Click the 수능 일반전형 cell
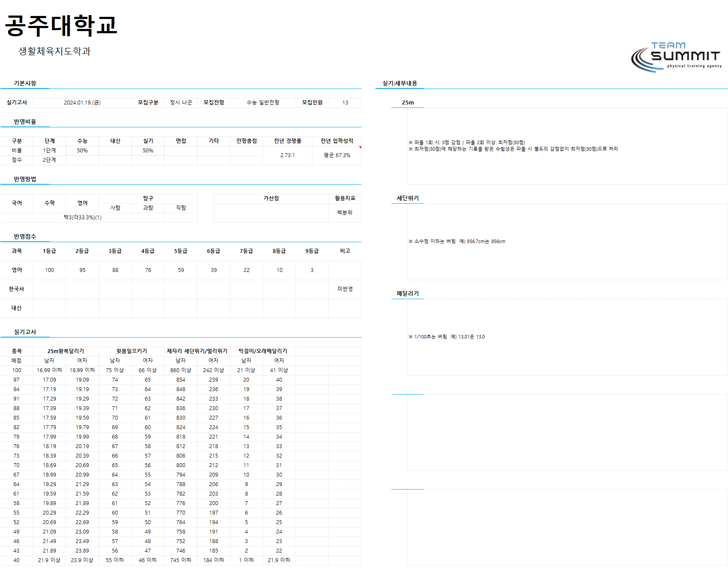Viewport: 728px width, 575px height. (x=263, y=103)
